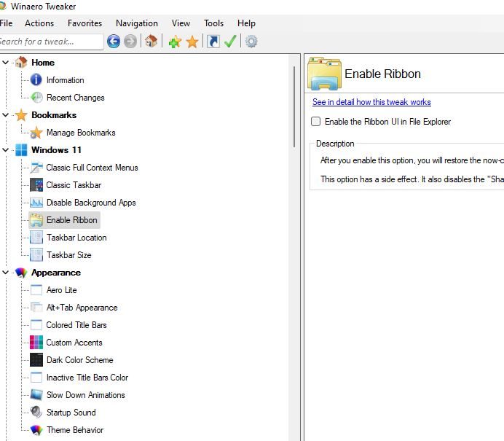
Task: Select Slow Down Animations tweak
Action: 86,394
